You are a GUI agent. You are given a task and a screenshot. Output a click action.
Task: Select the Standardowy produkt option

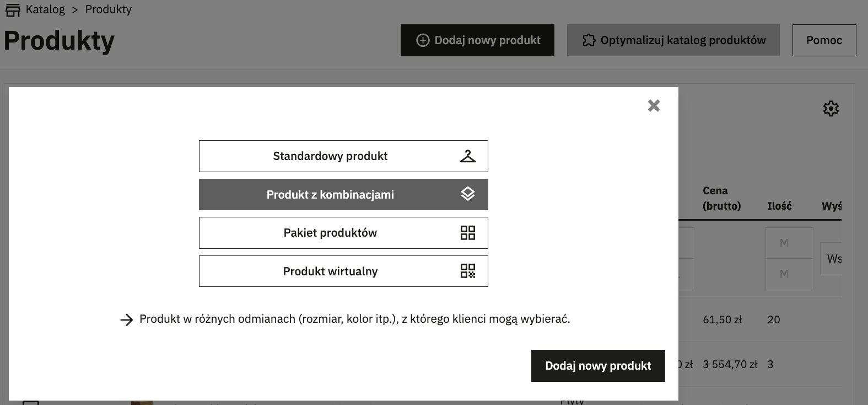pyautogui.click(x=343, y=156)
